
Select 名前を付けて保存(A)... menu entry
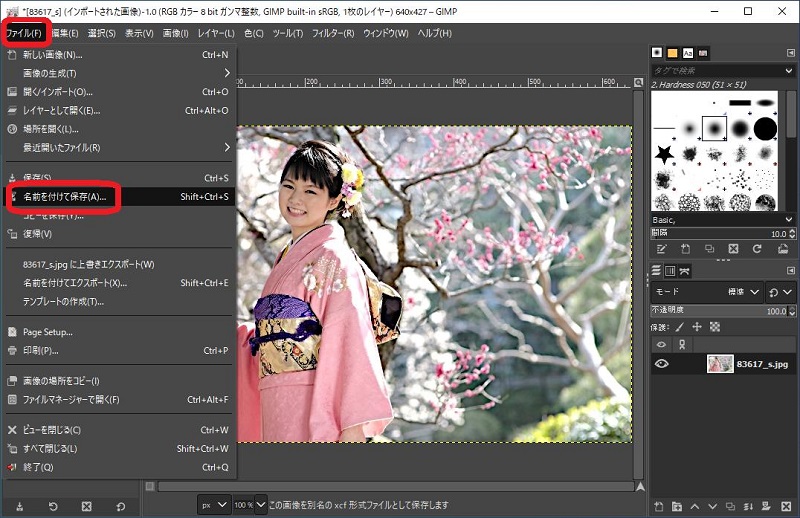[x=118, y=196]
